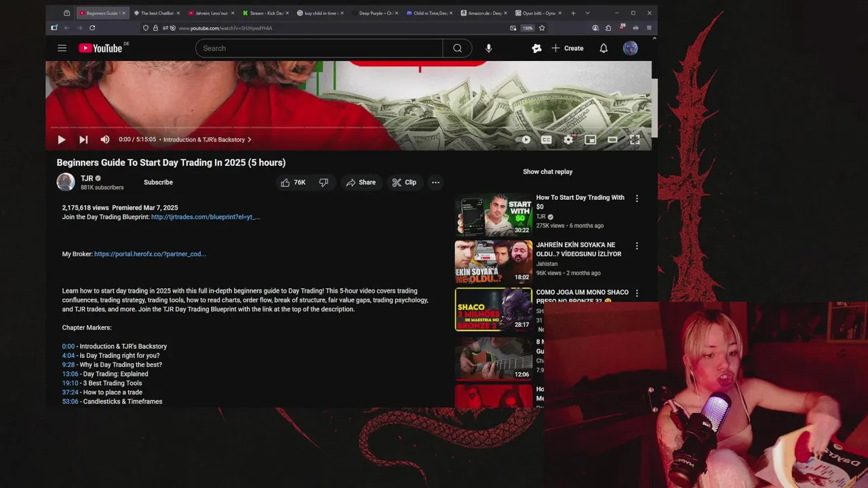Open options for JAHREİN EKİN SOYAK video
This screenshot has height=488, width=868.
tap(637, 246)
